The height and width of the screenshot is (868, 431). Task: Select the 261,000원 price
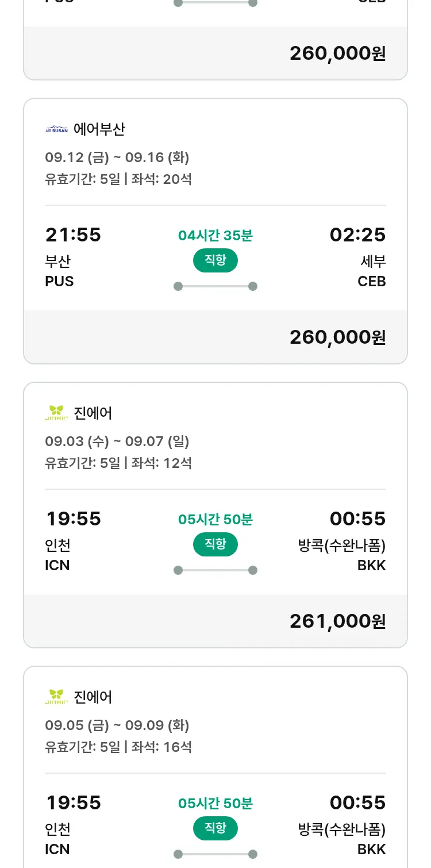pyautogui.click(x=337, y=621)
